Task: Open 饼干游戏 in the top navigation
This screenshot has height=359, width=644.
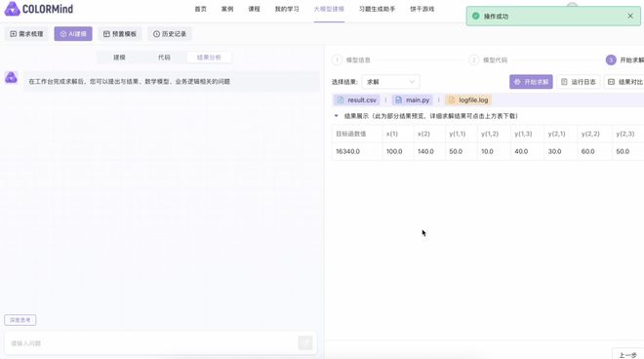Action: tap(422, 9)
